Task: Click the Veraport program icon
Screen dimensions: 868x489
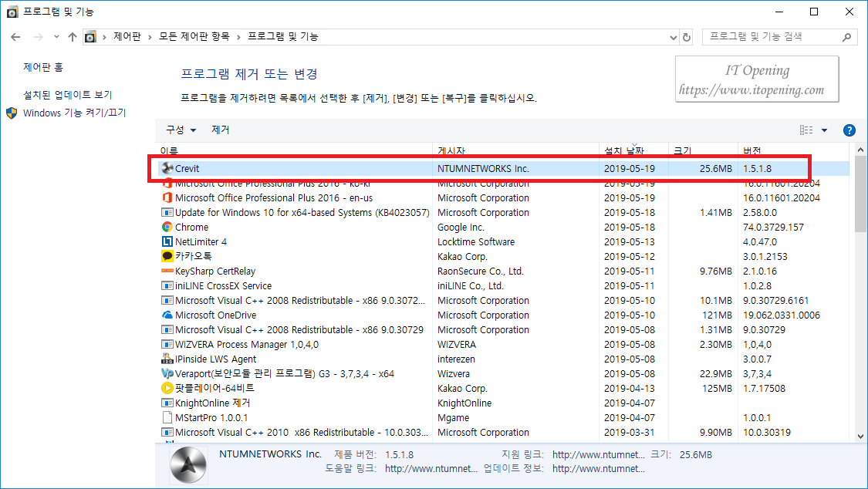Action: 167,373
